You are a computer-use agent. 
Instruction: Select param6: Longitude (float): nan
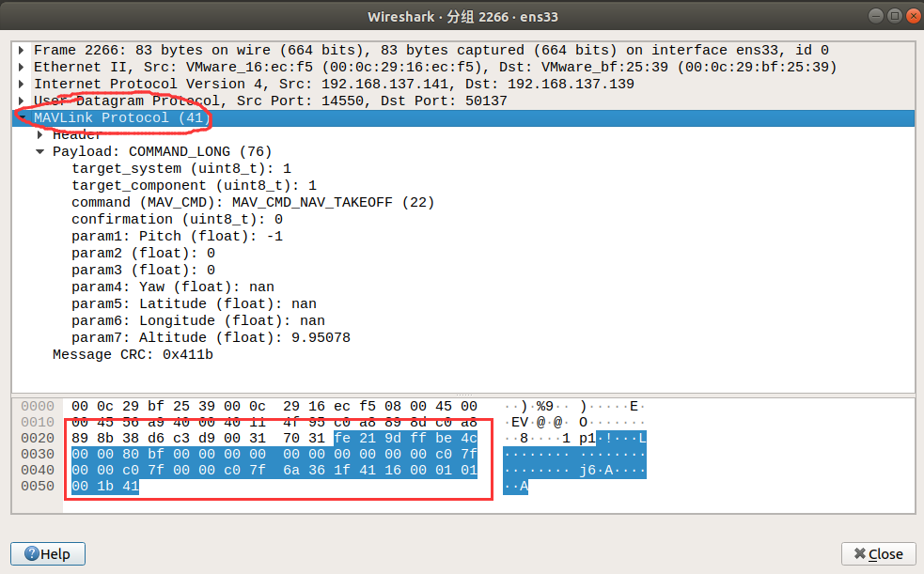click(198, 321)
